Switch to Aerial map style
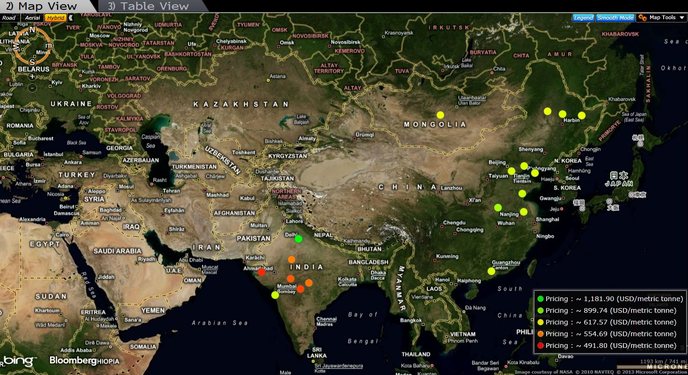This screenshot has width=688, height=375. point(32,18)
